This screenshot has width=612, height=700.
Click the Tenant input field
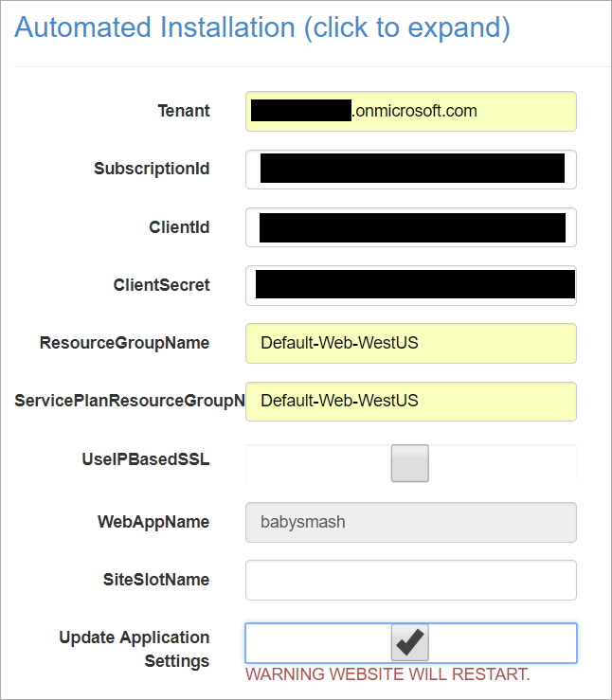[x=410, y=111]
